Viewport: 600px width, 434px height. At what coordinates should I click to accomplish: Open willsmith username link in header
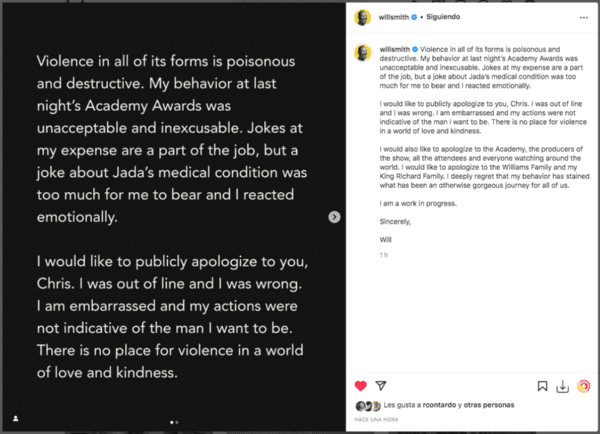[x=394, y=18]
